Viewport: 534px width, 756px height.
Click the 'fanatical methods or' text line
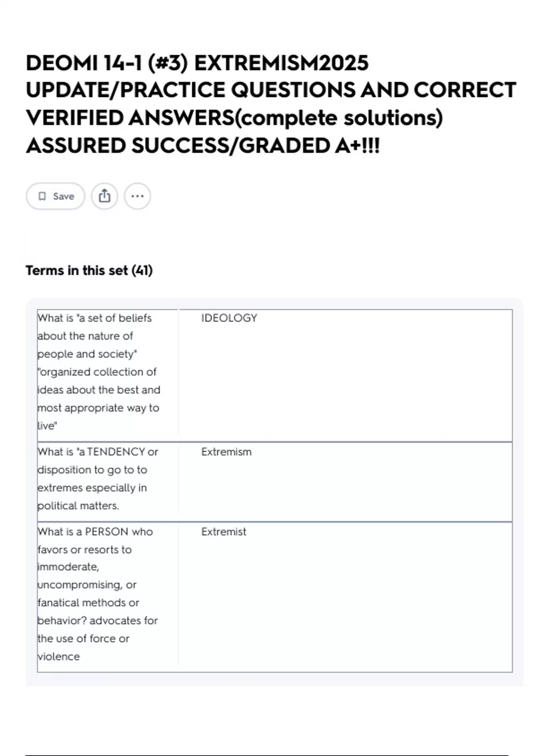point(89,603)
